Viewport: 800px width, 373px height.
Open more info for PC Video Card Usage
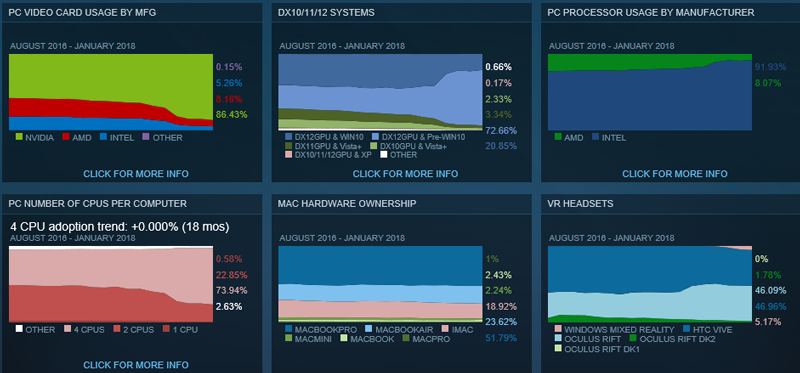136,174
